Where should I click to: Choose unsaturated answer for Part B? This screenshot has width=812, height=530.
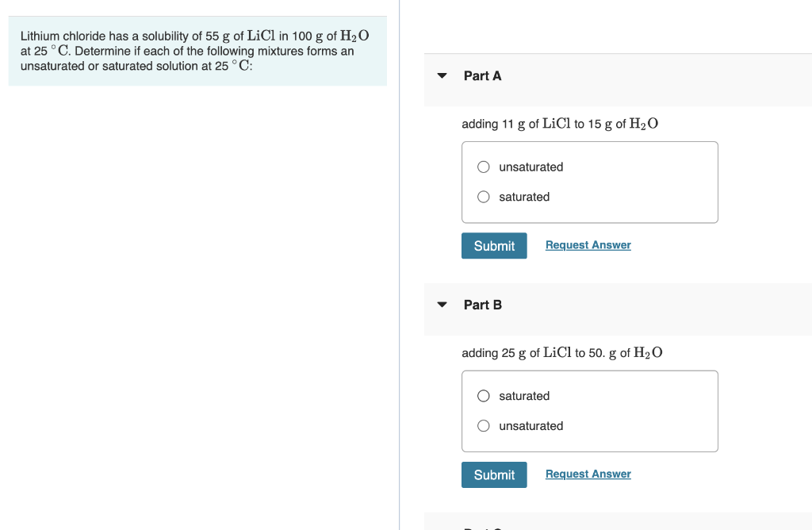click(x=483, y=425)
